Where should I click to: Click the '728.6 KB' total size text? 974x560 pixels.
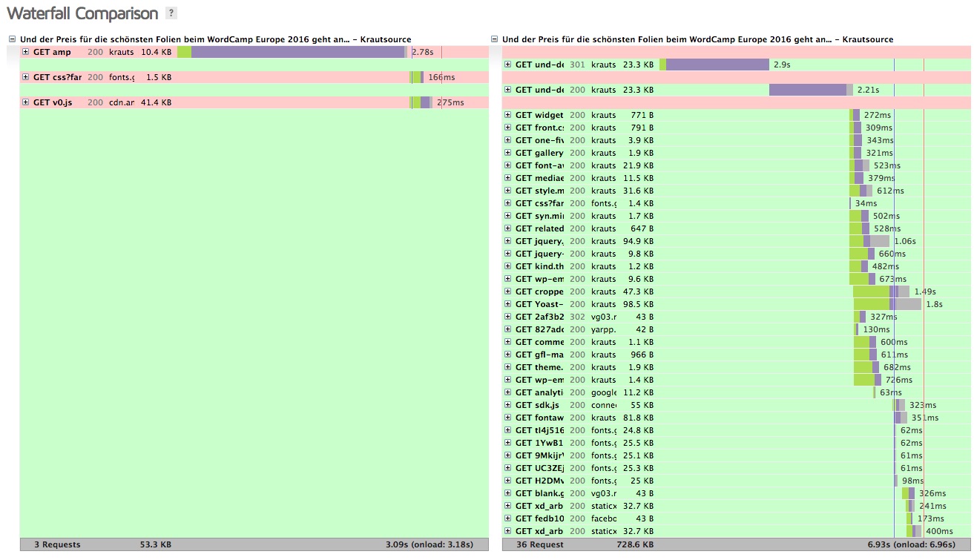tap(634, 544)
